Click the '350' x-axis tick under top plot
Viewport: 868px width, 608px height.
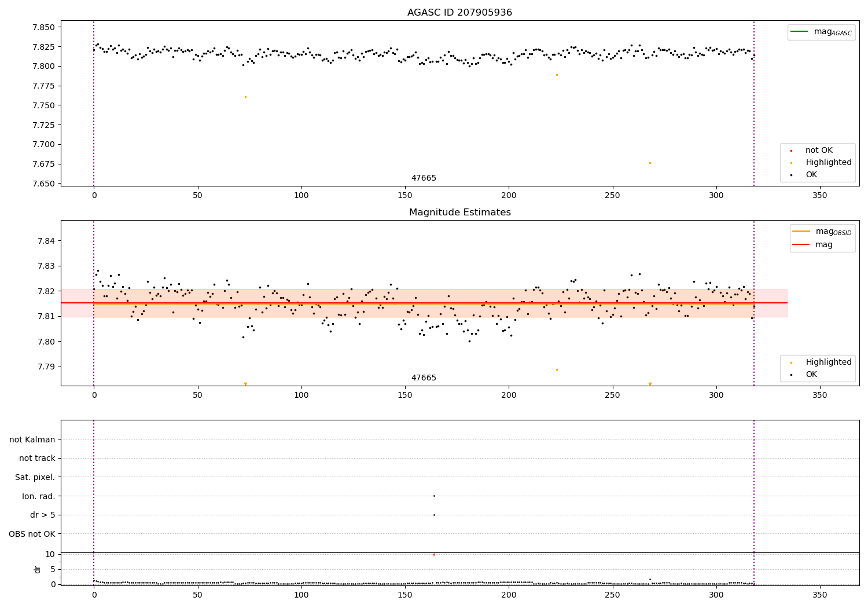[x=820, y=195]
